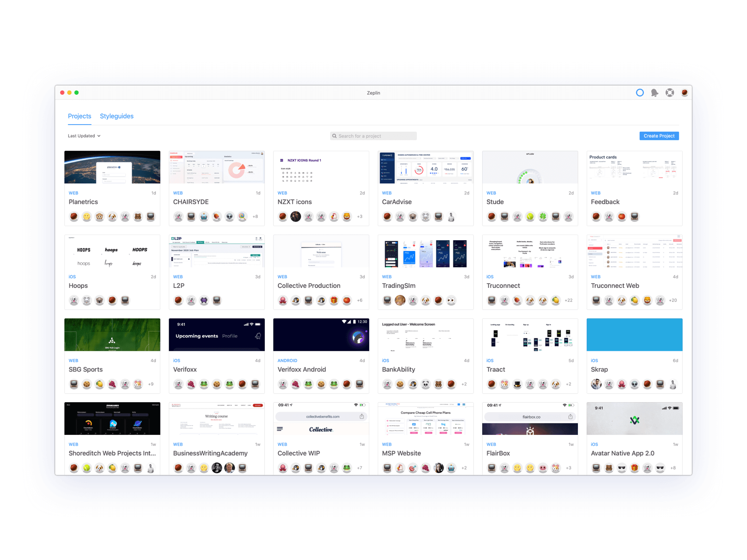This screenshot has width=747, height=560.
Task: Click the iOS platform label on Hoops
Action: (x=72, y=277)
